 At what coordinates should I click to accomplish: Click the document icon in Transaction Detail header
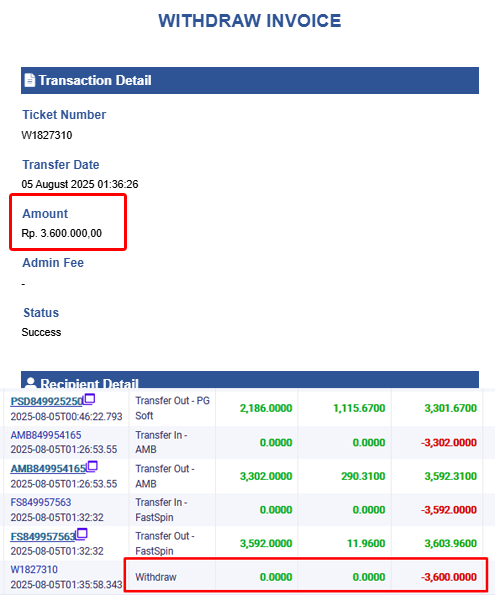tap(30, 80)
